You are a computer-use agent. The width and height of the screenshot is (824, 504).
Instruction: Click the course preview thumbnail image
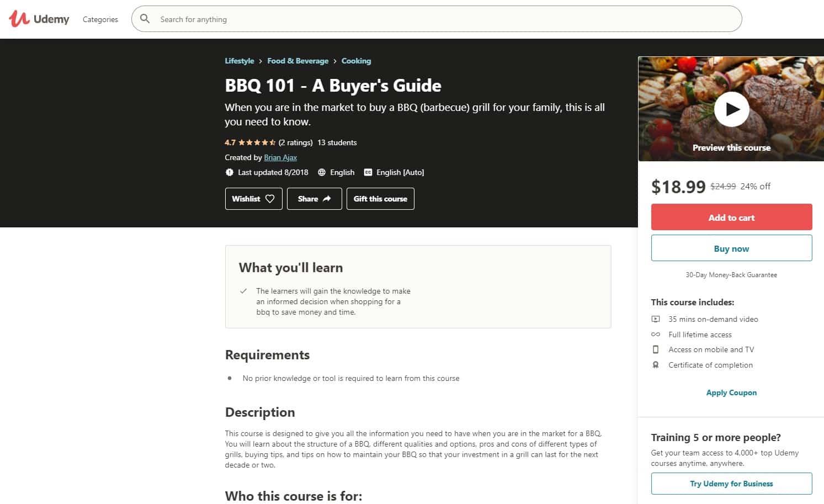pyautogui.click(x=731, y=109)
